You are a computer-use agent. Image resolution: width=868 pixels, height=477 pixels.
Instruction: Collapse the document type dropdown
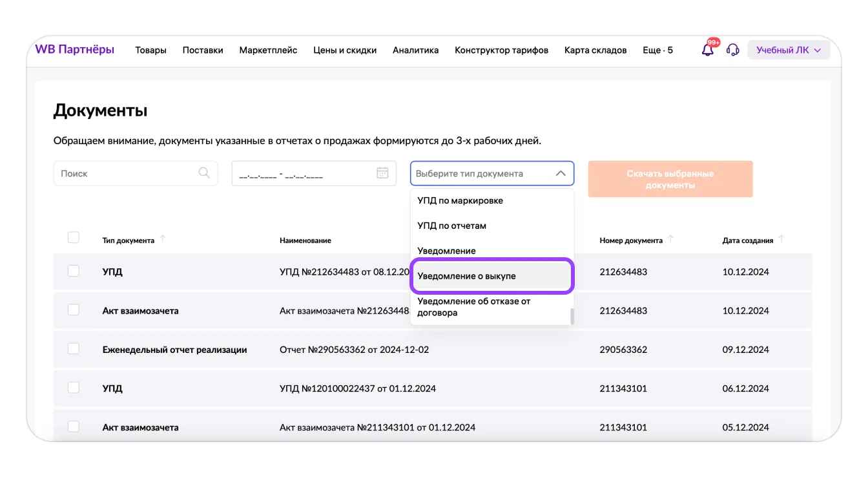click(560, 174)
